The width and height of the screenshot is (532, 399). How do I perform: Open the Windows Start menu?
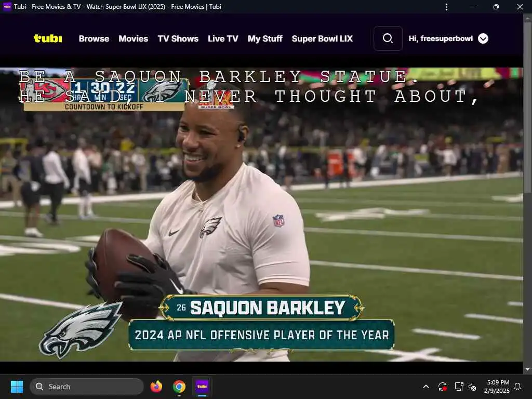click(x=17, y=387)
